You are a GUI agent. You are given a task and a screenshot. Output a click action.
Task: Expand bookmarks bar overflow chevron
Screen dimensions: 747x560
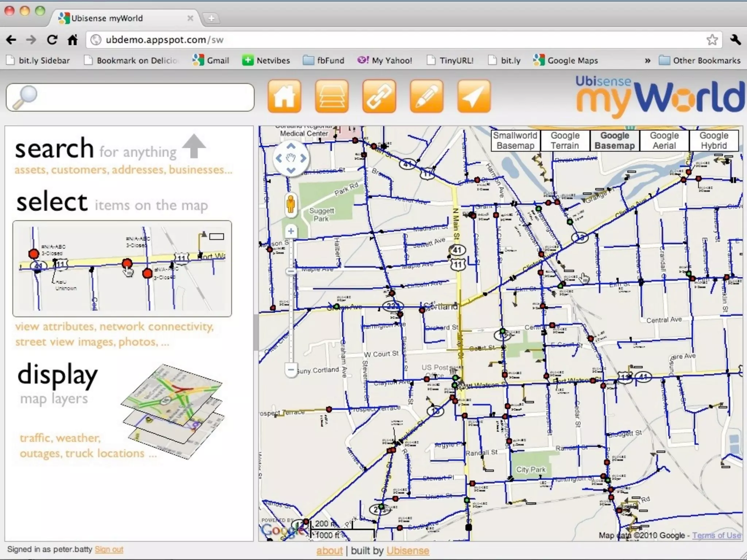[x=647, y=61]
